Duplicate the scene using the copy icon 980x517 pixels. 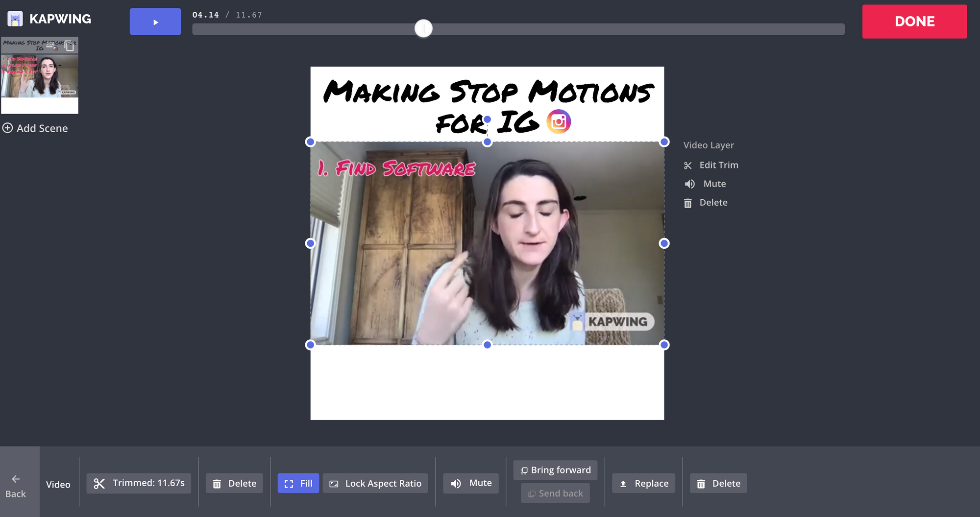(70, 46)
